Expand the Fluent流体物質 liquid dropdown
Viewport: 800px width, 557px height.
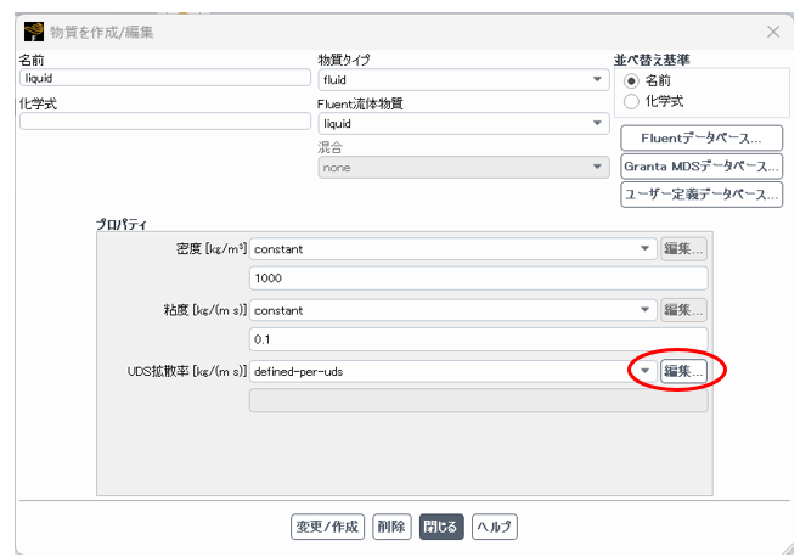coord(463,124)
